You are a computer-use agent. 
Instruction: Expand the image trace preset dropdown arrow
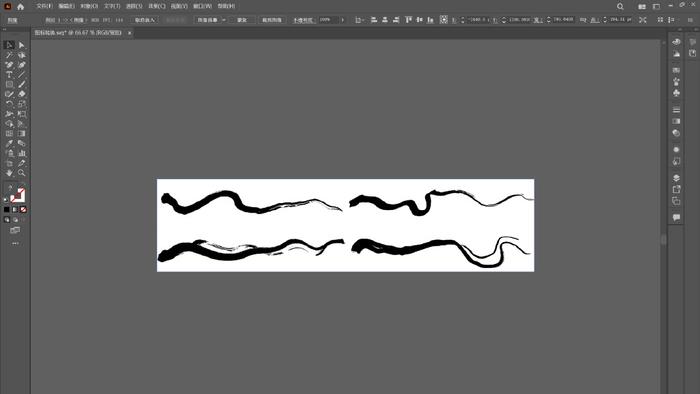pyautogui.click(x=224, y=20)
